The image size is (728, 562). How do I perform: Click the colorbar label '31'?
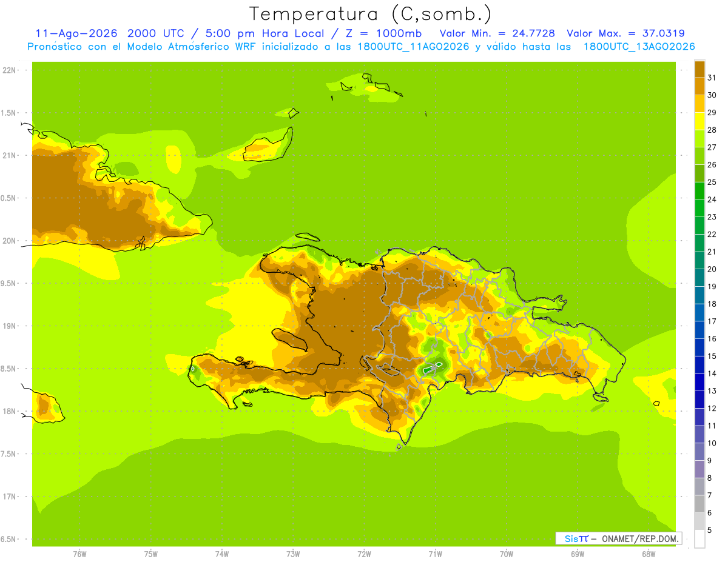tap(712, 78)
